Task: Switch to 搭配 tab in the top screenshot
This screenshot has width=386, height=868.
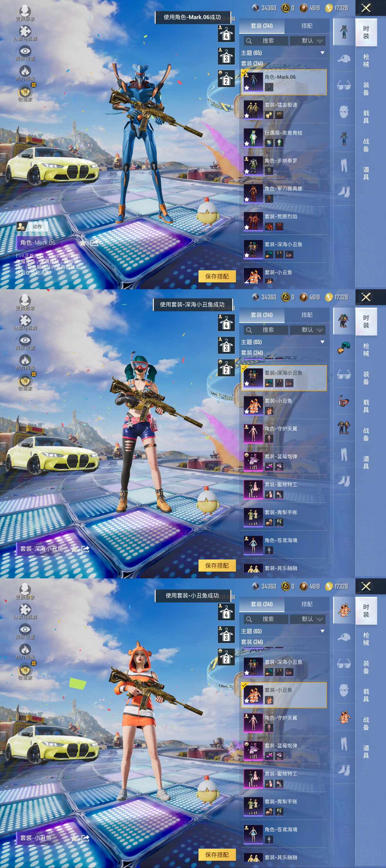Action: pos(307,26)
